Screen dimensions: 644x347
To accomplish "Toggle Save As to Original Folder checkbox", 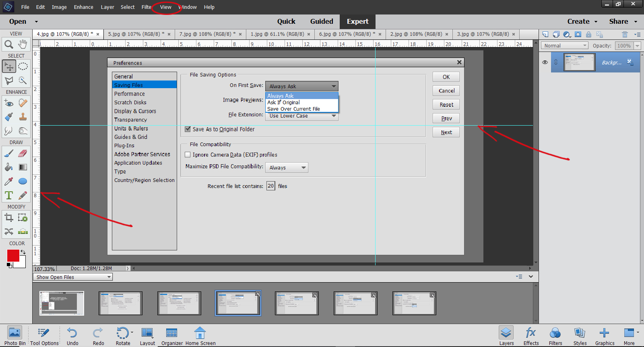I will click(188, 129).
